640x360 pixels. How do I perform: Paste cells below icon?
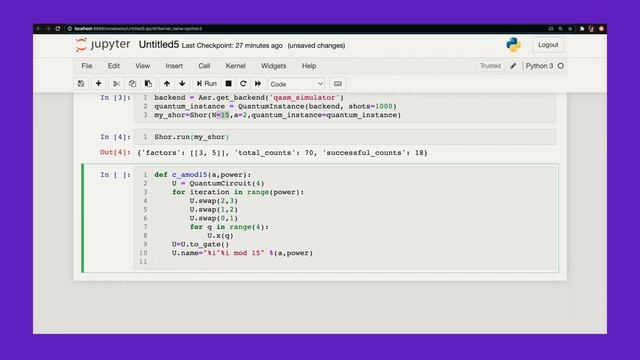[148, 84]
